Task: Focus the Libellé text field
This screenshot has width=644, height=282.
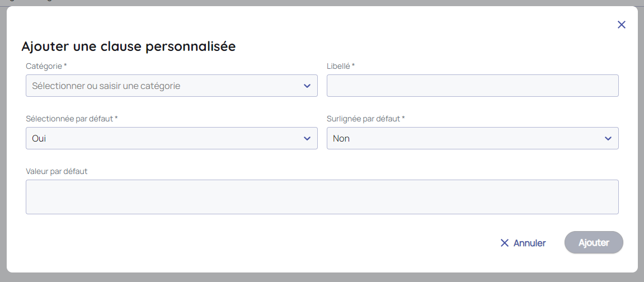Action: click(472, 86)
